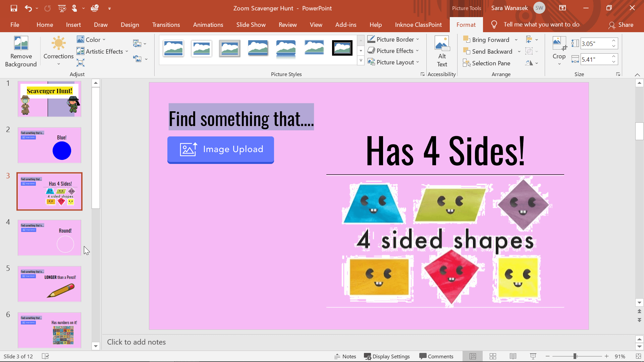Open the Rotate objects icon menu
The image size is (644, 362).
[x=532, y=63]
